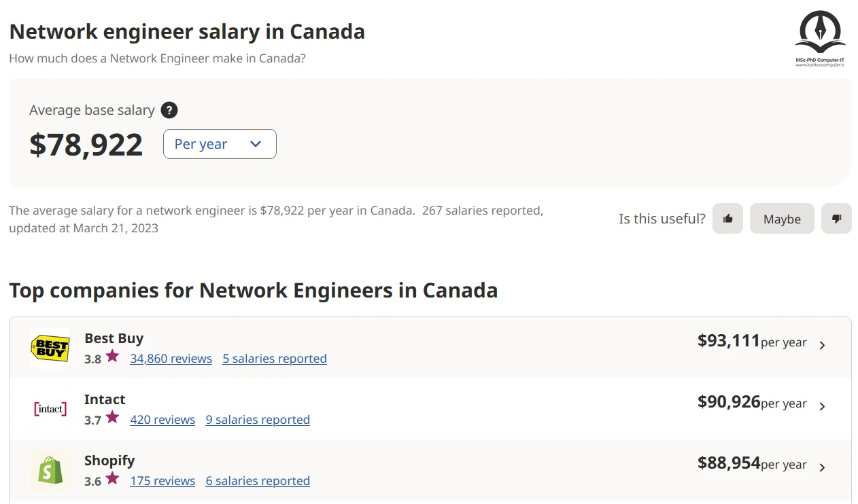This screenshot has width=858, height=504.
Task: Open Shopify 175 reviews link
Action: 162,481
